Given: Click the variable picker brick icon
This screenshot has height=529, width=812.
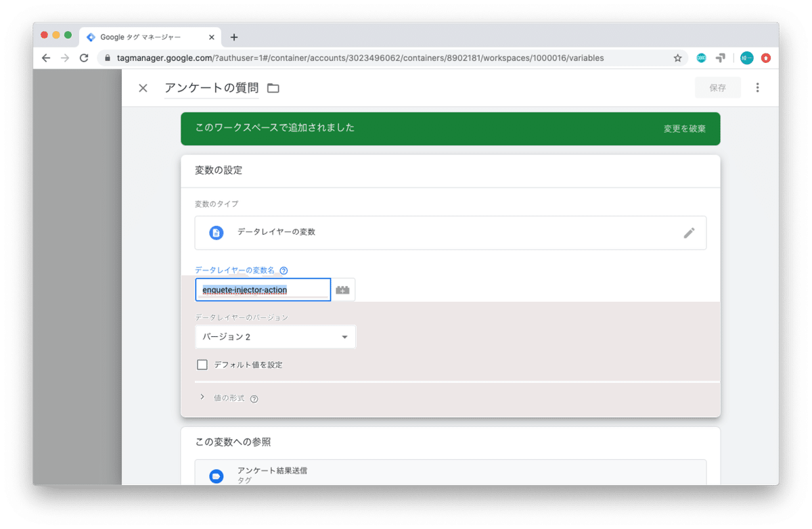Looking at the screenshot, I should tap(342, 290).
